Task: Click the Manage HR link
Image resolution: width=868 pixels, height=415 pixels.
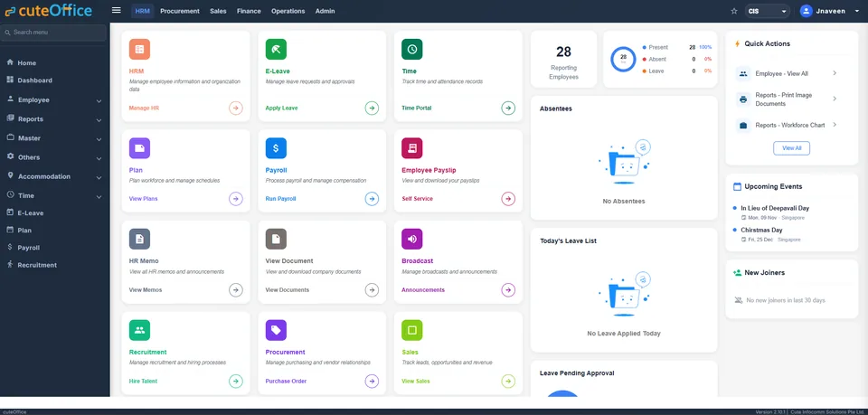Action: click(x=144, y=108)
